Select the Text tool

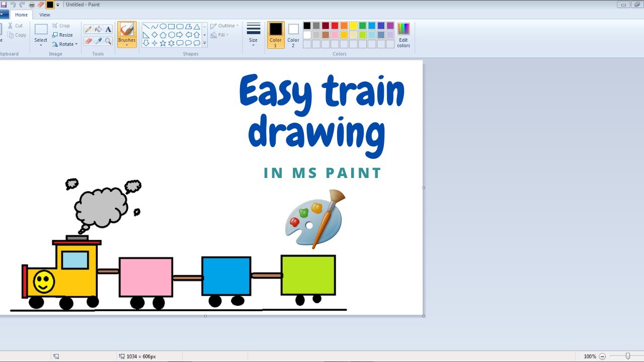(x=108, y=30)
